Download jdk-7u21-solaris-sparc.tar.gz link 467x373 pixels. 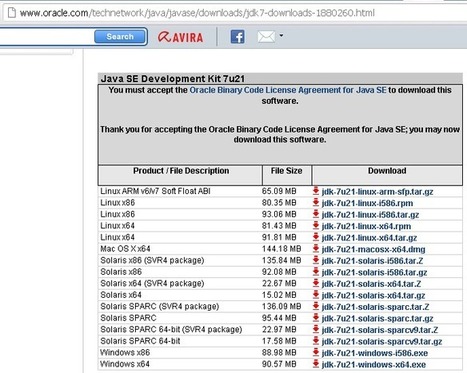pos(377,318)
